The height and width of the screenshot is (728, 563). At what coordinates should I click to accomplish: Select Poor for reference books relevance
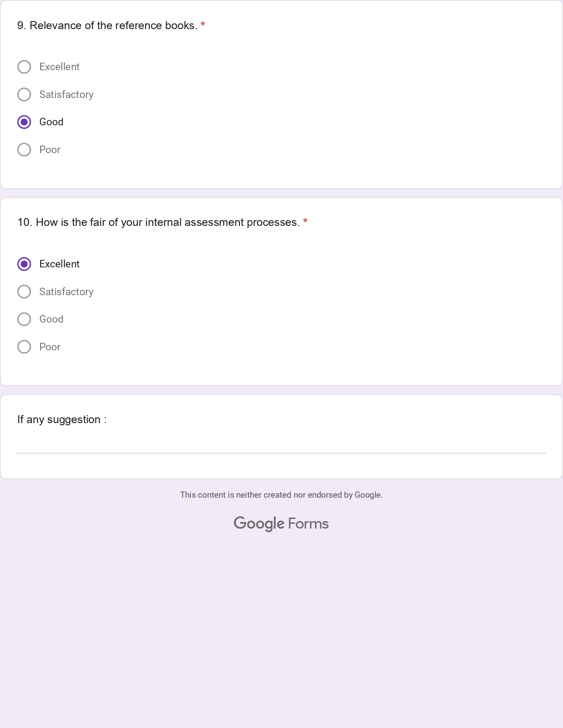[24, 150]
